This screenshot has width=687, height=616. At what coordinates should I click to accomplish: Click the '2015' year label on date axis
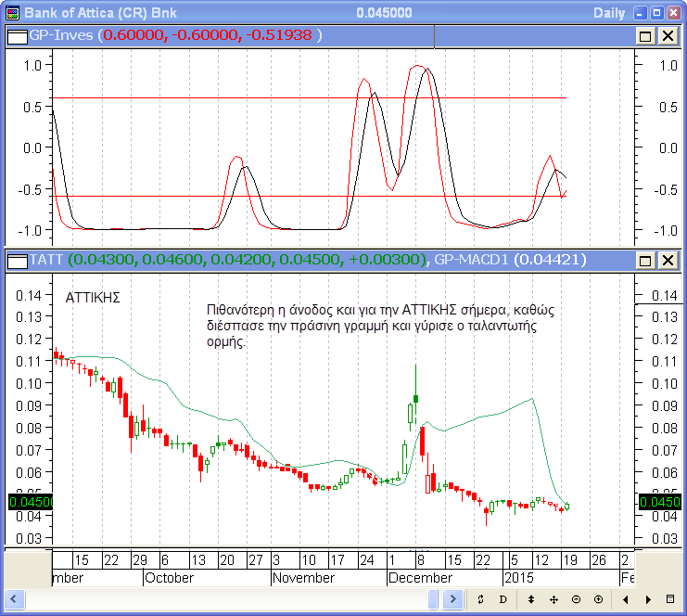tap(519, 578)
